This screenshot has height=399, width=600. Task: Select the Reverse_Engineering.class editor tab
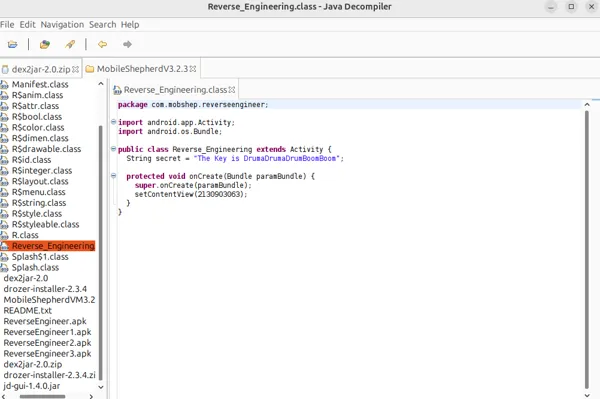[175, 90]
